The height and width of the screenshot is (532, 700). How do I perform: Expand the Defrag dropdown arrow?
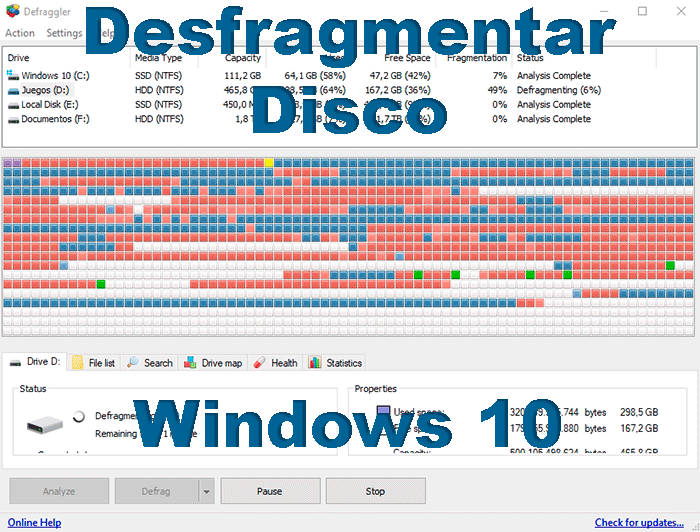tap(206, 492)
